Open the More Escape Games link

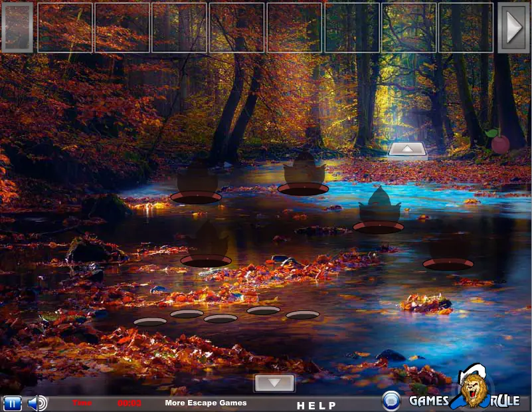tap(206, 403)
